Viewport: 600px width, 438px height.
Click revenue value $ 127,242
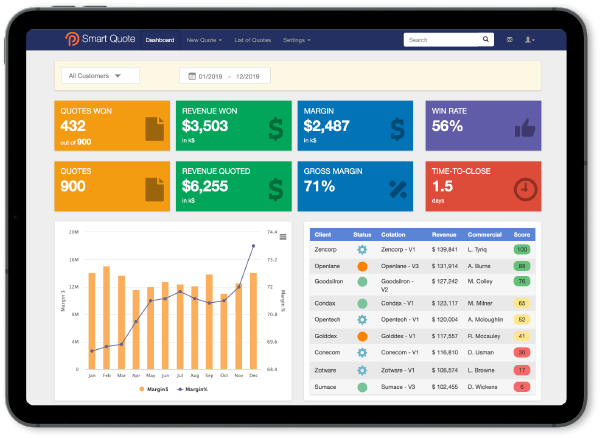(x=445, y=281)
